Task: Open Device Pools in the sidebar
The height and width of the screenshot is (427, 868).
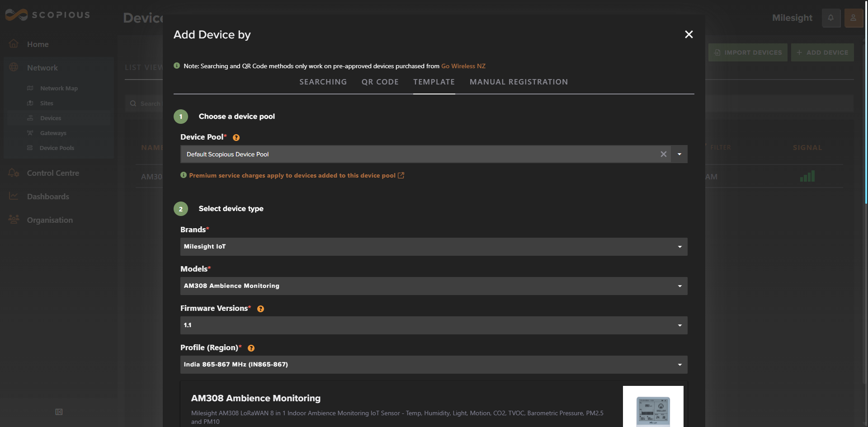Action: 57,148
